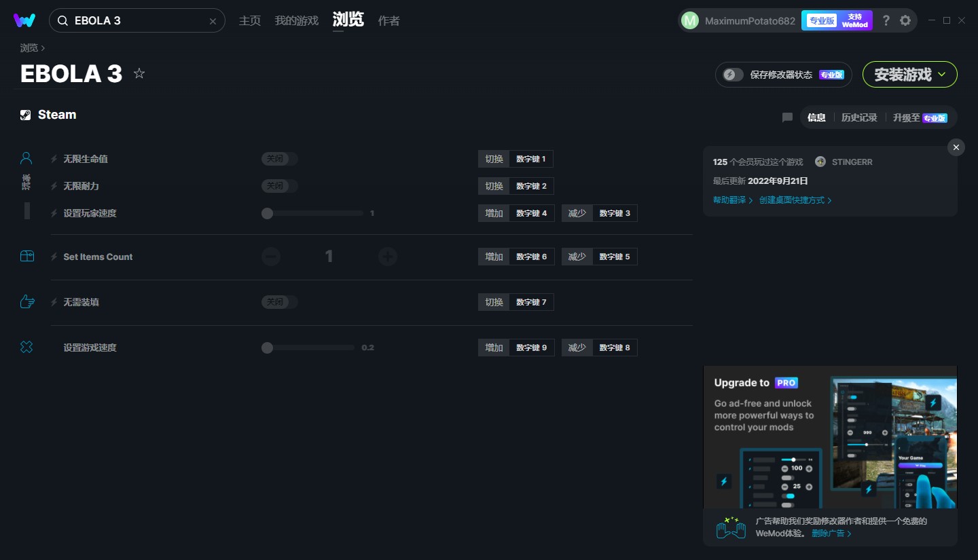Click 升级至 专业版 tab

click(x=920, y=117)
